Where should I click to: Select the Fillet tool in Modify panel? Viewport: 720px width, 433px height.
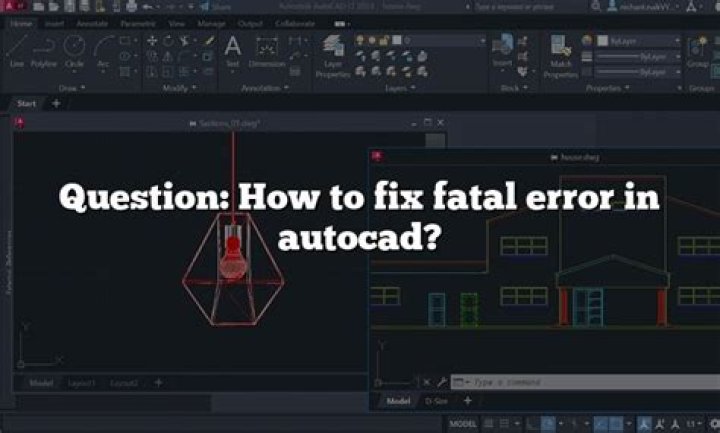pos(185,56)
